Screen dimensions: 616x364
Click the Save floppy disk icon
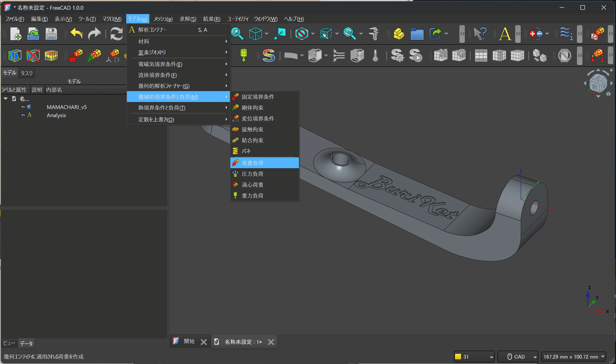click(51, 34)
